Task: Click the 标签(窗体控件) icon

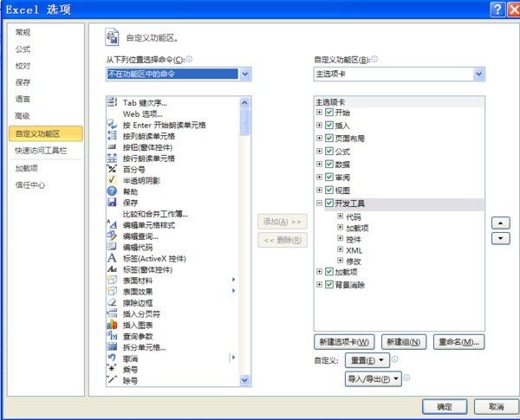Action: 112,269
